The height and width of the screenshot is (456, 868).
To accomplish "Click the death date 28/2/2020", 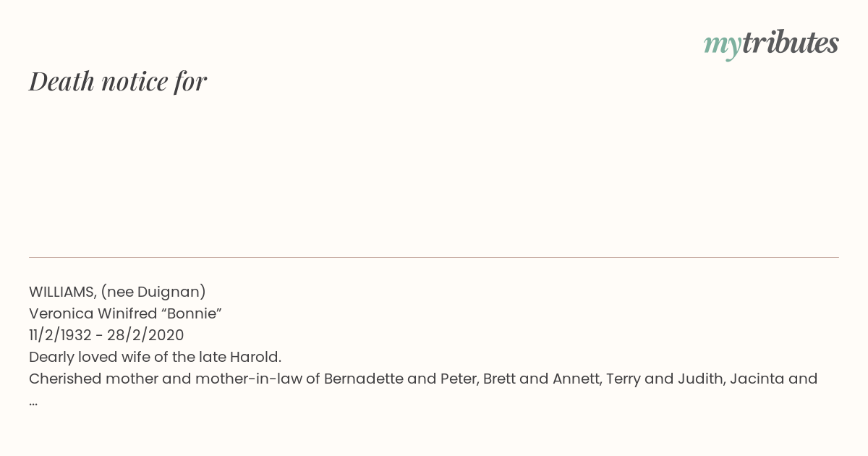I will tap(145, 335).
